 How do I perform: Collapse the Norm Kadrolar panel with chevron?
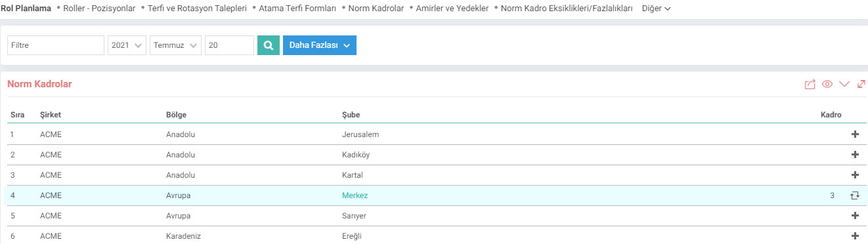[x=844, y=84]
